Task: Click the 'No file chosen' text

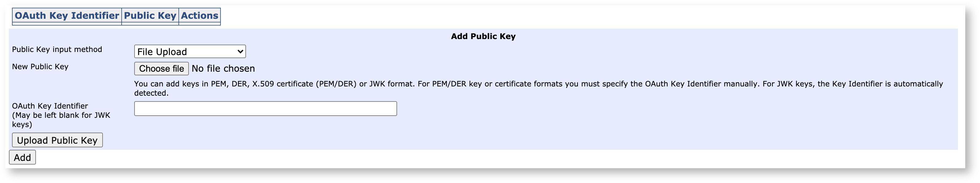Action: point(223,69)
